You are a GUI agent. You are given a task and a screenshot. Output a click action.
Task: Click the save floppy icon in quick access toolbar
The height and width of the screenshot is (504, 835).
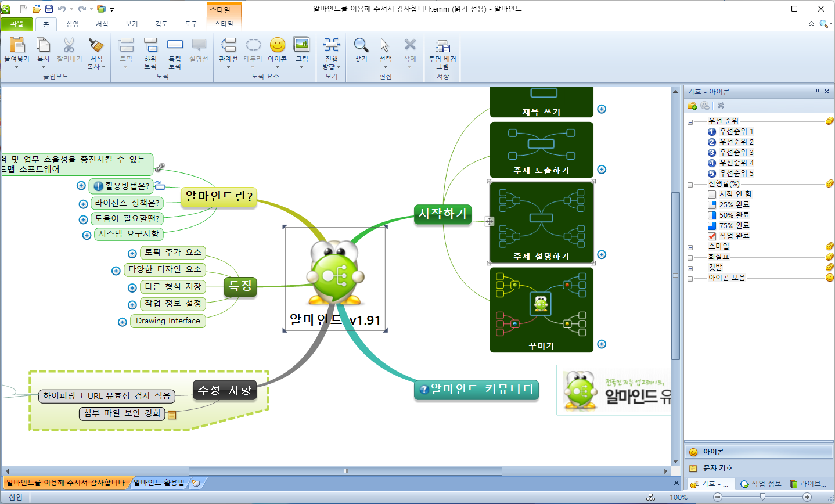pos(49,9)
